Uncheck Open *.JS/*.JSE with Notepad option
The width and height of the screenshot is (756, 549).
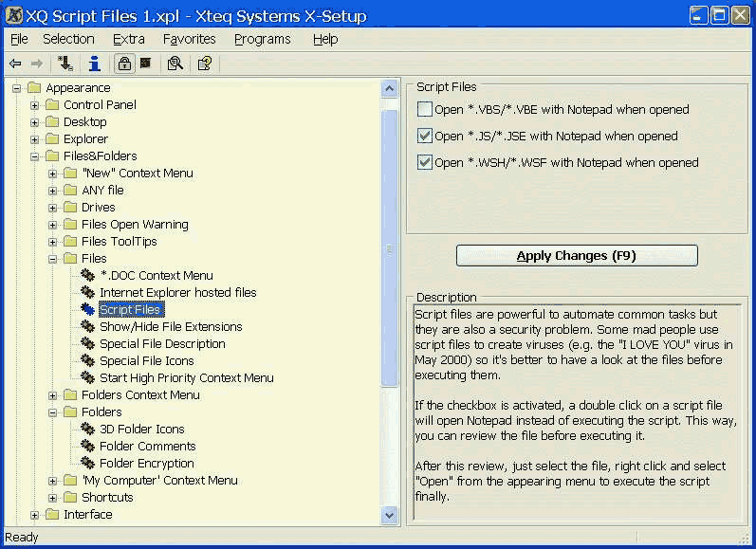pos(425,136)
